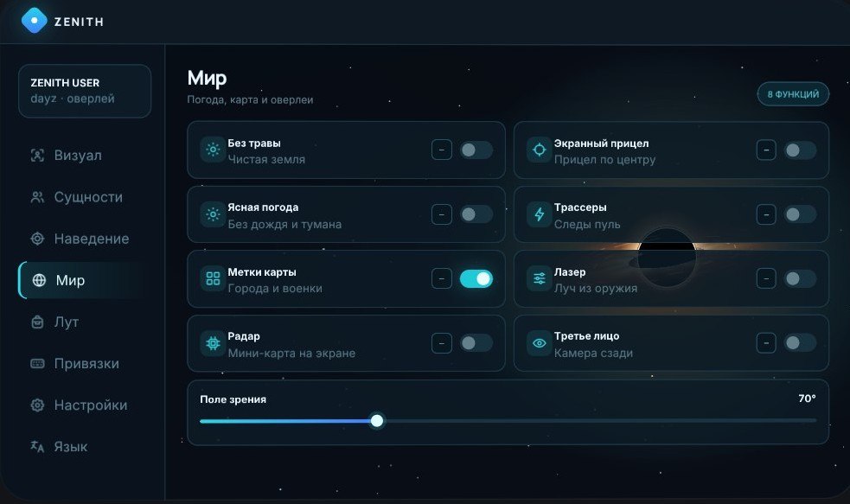Click the small keybind box for Радар
The height and width of the screenshot is (504, 850).
point(442,343)
